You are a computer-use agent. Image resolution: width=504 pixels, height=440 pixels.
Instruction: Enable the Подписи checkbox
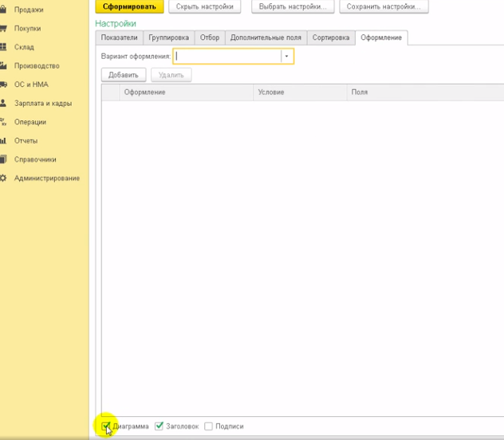pos(208,426)
